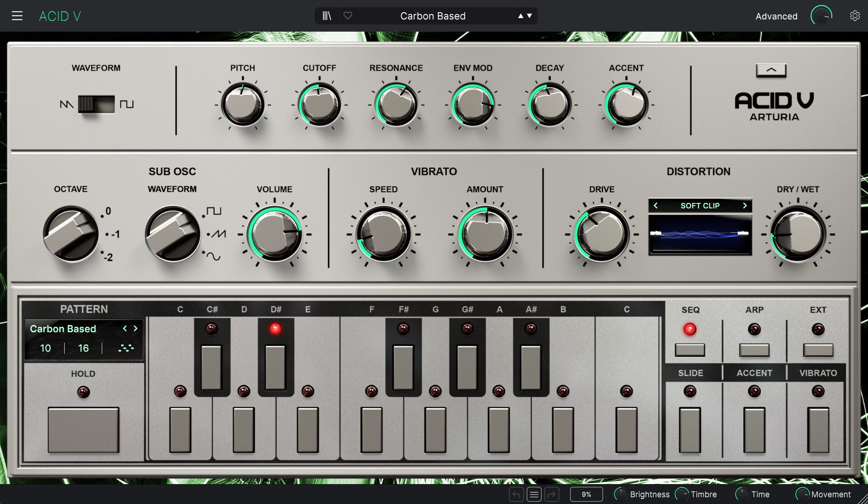Image resolution: width=868 pixels, height=504 pixels.
Task: Click the pattern number 10 value
Action: click(46, 348)
